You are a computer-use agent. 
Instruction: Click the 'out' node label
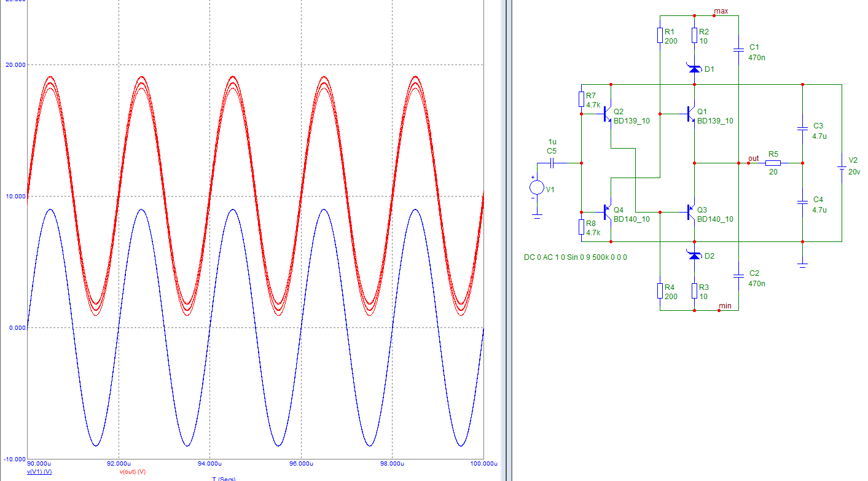click(x=753, y=158)
